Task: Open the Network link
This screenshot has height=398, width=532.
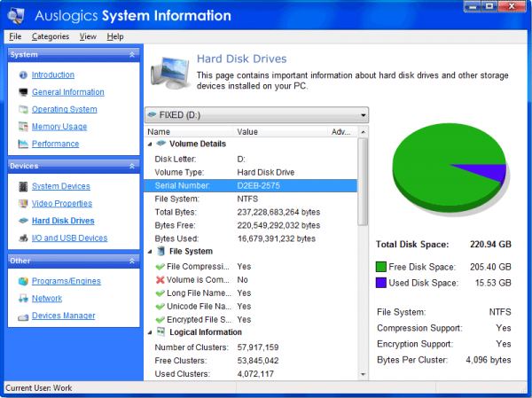Action: pyautogui.click(x=47, y=299)
